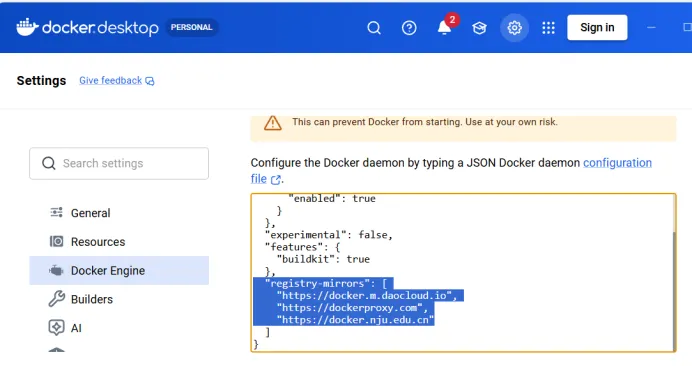
Task: Click the "buildkit": true line
Action: tap(323, 259)
